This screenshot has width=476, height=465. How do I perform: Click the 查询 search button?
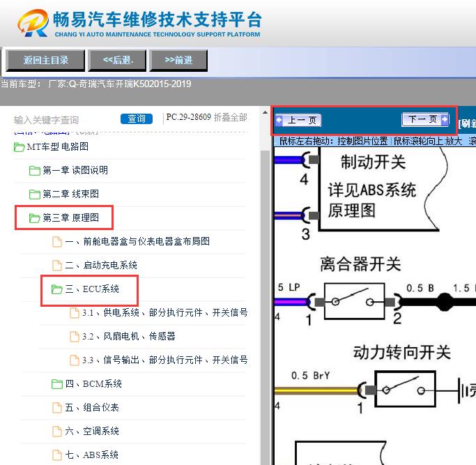[137, 119]
